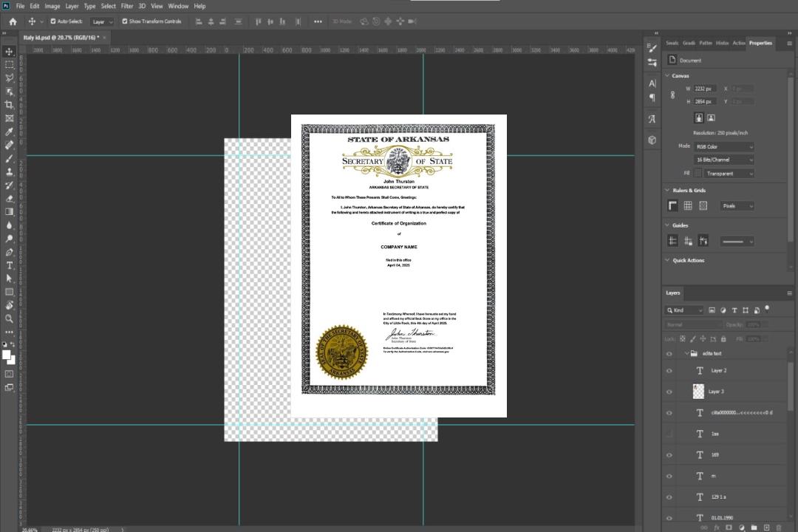Click the canvas Fill color swatch
Image resolution: width=798 pixels, height=532 pixels.
click(x=698, y=174)
